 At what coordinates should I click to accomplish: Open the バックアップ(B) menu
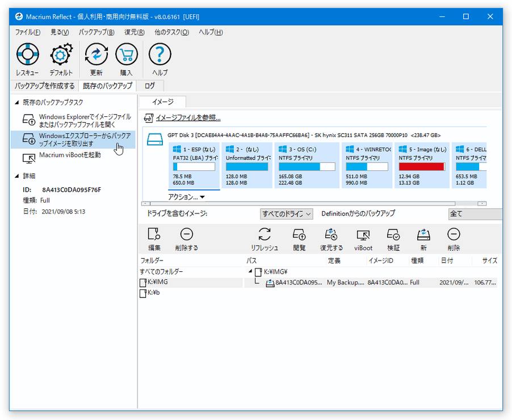pos(96,32)
